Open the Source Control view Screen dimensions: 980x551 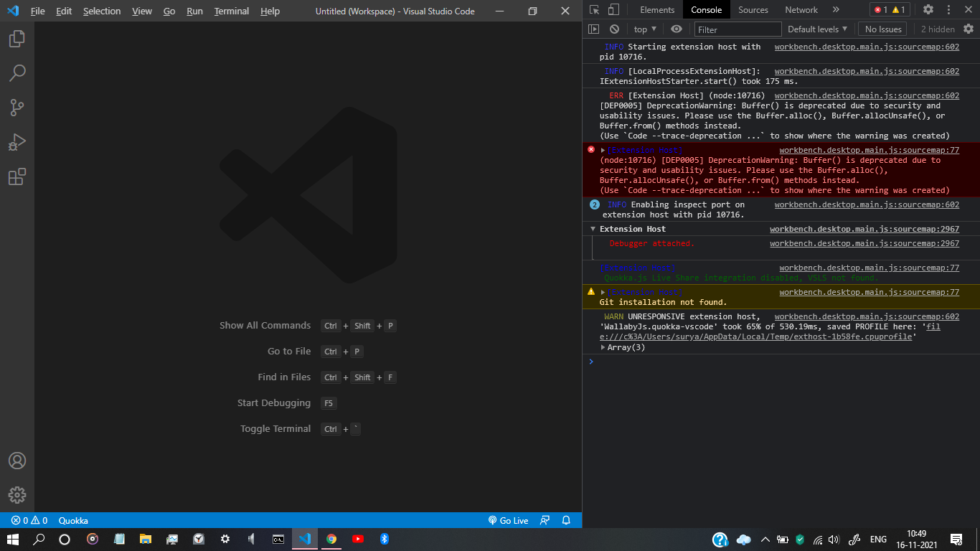click(x=17, y=108)
